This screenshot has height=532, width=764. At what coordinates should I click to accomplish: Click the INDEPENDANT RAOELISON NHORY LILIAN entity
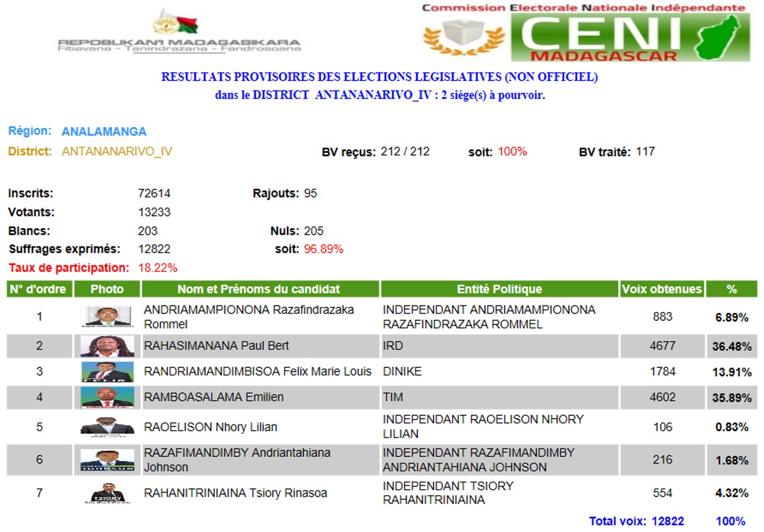[x=500, y=427]
